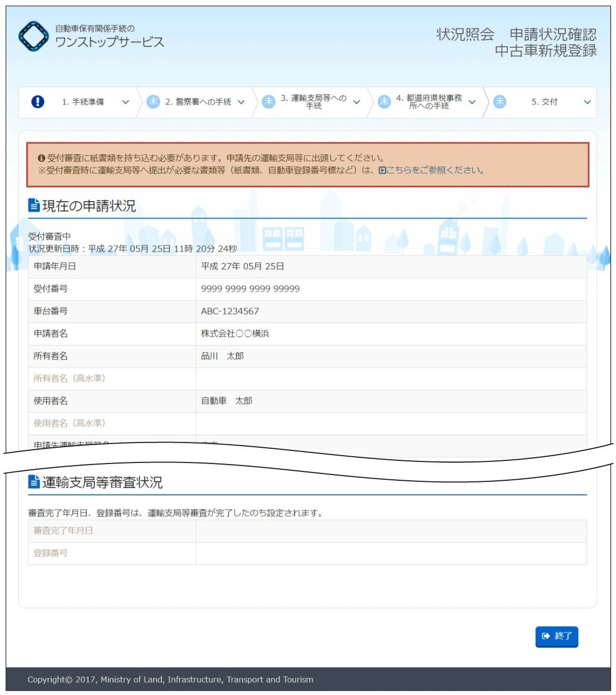Click the 使用者名(高水準) row label
This screenshot has width=616, height=695.
click(69, 423)
